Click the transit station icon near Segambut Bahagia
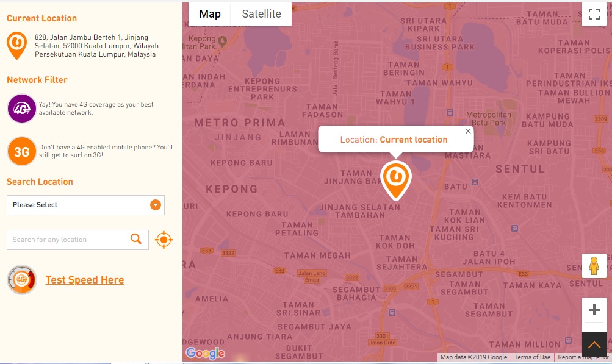Screen dimensions: 612x364 pyautogui.click(x=392, y=313)
